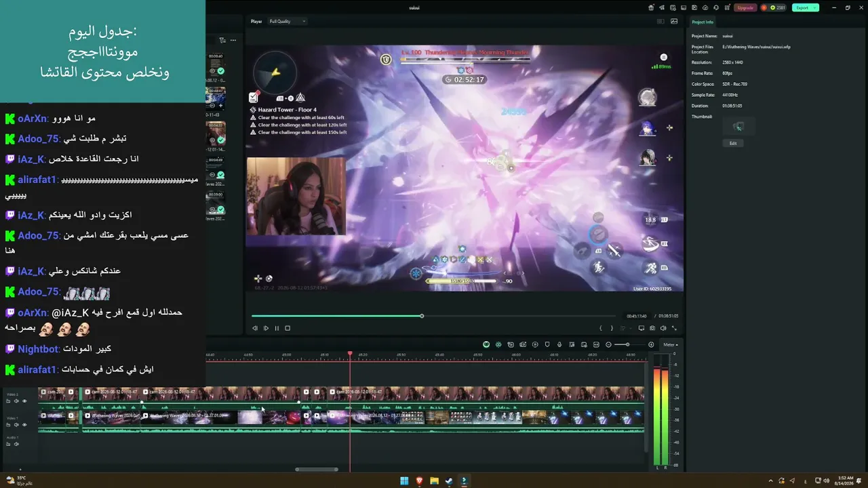The height and width of the screenshot is (488, 868).
Task: Click the Edit button under Thumbnail
Action: pos(733,143)
